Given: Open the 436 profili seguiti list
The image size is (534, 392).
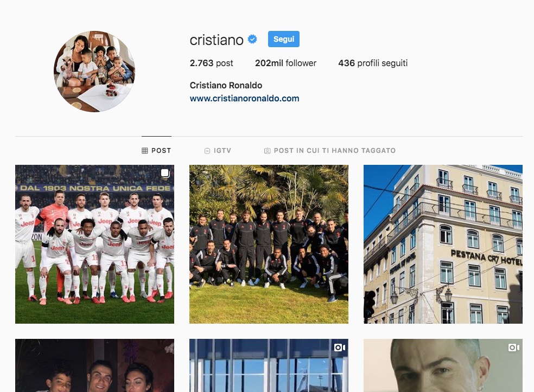Looking at the screenshot, I should [x=373, y=63].
